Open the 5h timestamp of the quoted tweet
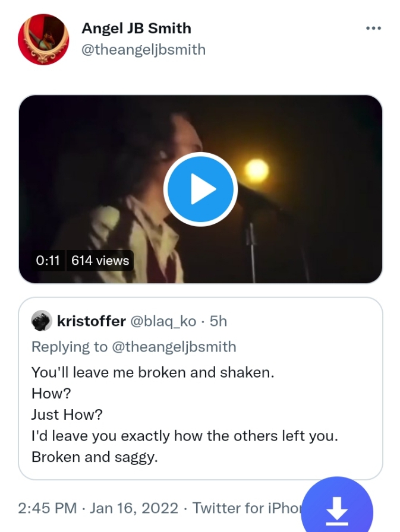 point(219,321)
